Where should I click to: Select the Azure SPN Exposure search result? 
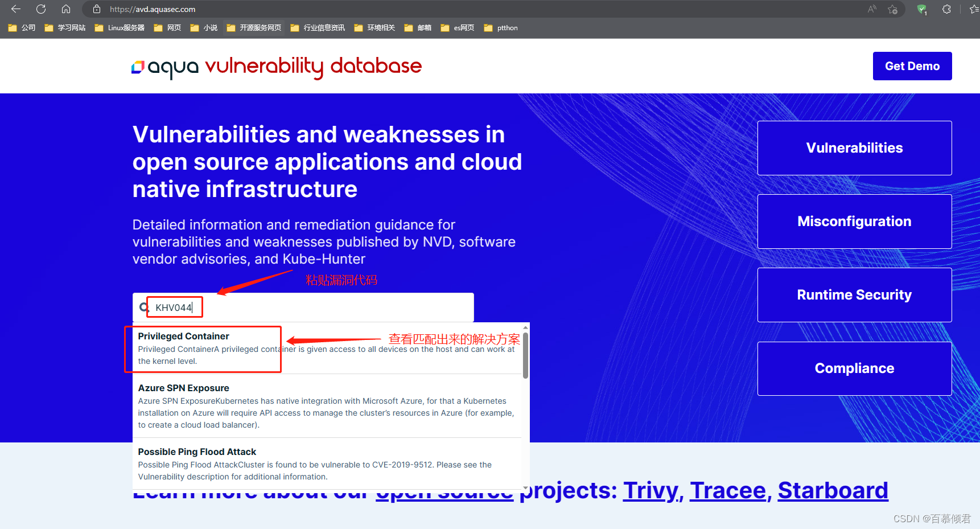327,405
